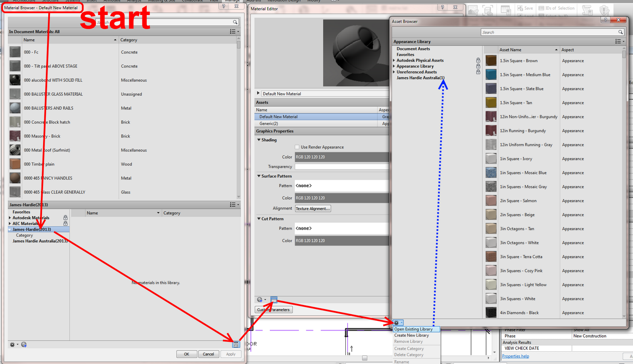Click Shading color RGB 120 120 120 swatch
The height and width of the screenshot is (364, 633).
342,157
